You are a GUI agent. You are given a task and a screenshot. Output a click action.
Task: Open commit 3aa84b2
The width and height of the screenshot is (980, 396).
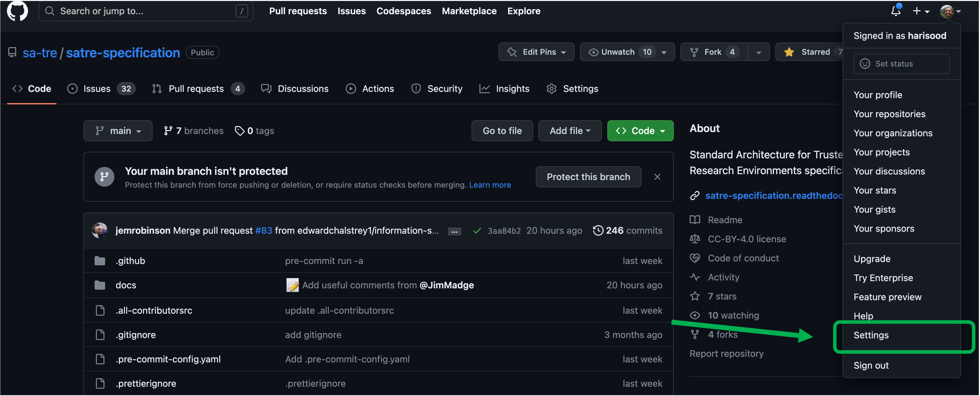pyautogui.click(x=504, y=231)
